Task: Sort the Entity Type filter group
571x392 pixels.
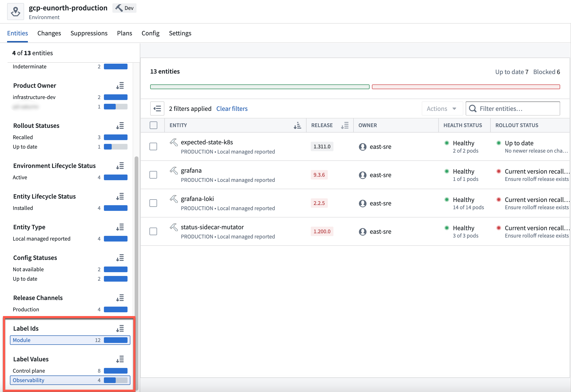Action: pos(120,227)
